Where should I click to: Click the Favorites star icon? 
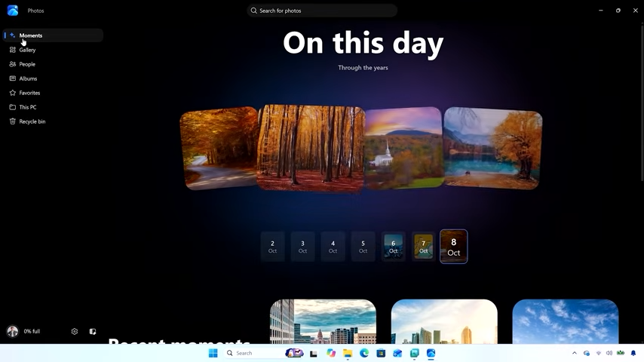13,93
